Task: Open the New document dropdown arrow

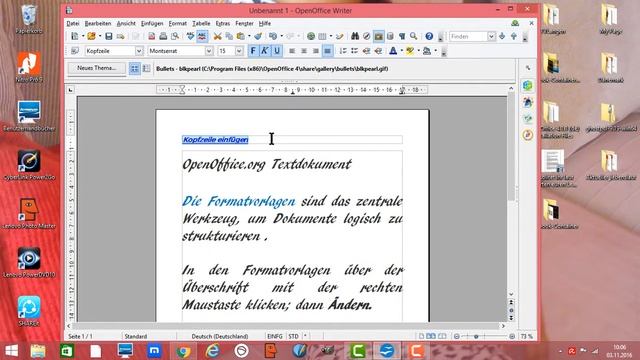Action: tap(83, 37)
